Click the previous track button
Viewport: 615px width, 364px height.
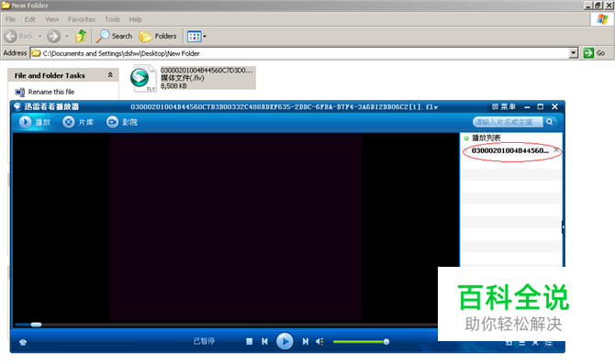pyautogui.click(x=264, y=342)
